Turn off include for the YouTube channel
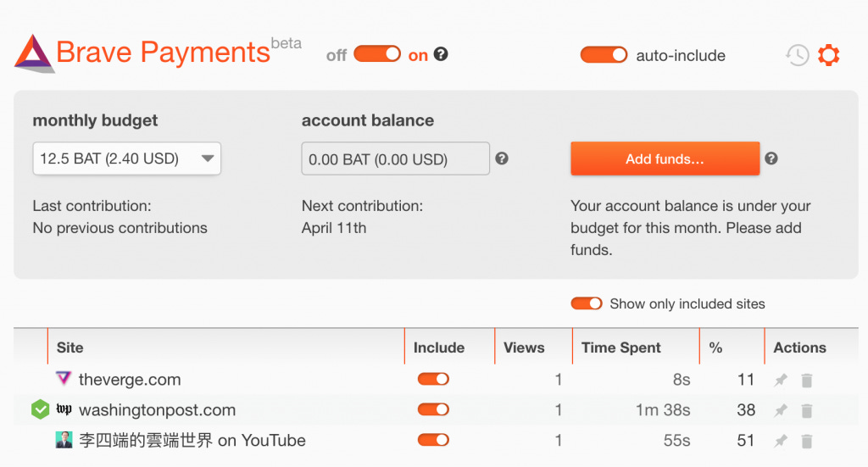 coord(433,440)
